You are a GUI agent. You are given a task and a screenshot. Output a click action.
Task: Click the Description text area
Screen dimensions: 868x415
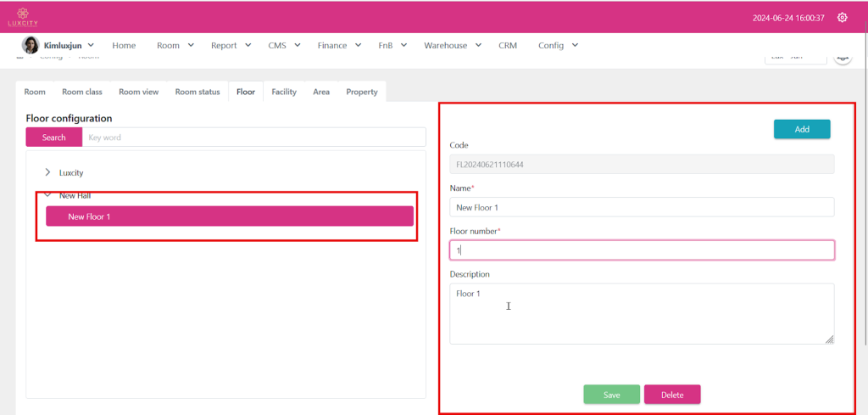(641, 313)
